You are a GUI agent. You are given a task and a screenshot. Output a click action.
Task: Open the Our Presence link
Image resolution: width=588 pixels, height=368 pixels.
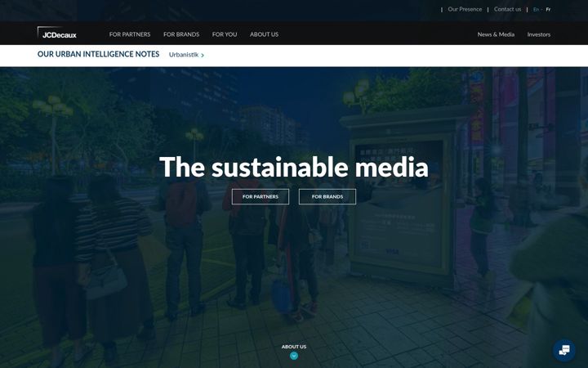465,9
